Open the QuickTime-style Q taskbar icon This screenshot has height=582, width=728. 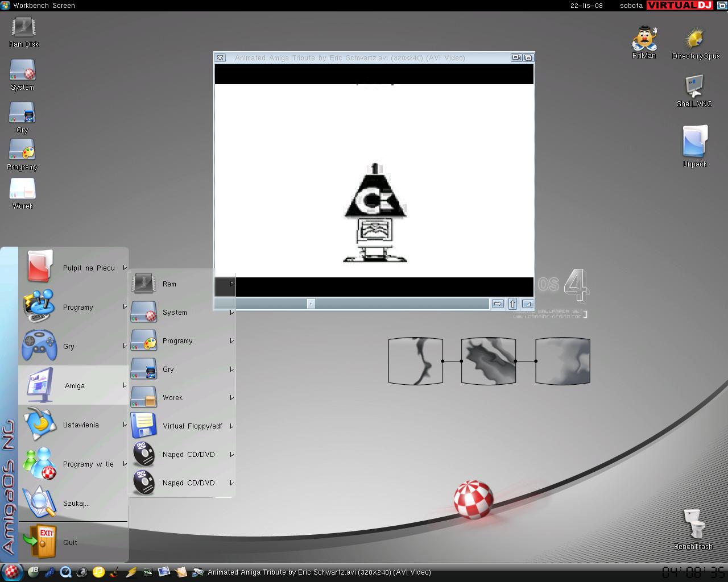(66, 572)
